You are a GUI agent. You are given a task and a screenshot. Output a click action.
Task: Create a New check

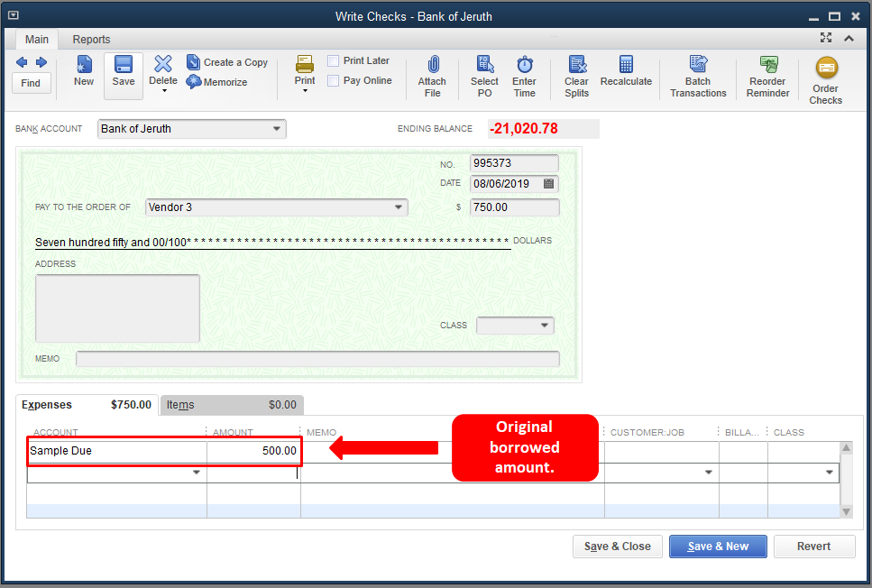pos(84,70)
